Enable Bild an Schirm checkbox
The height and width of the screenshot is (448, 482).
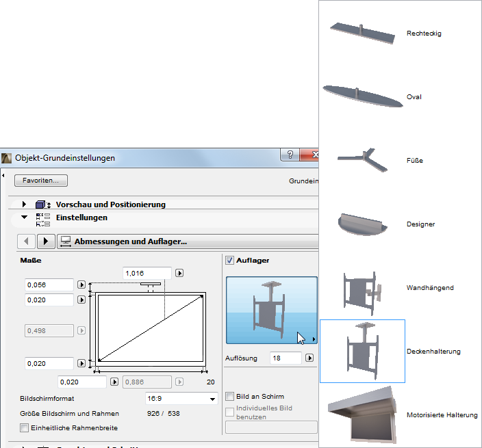pos(229,397)
